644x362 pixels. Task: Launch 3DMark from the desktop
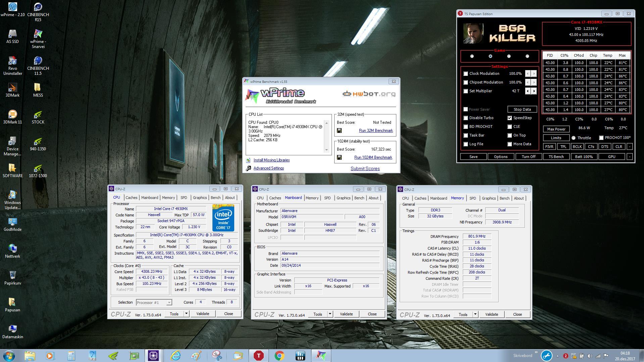pos(13,90)
